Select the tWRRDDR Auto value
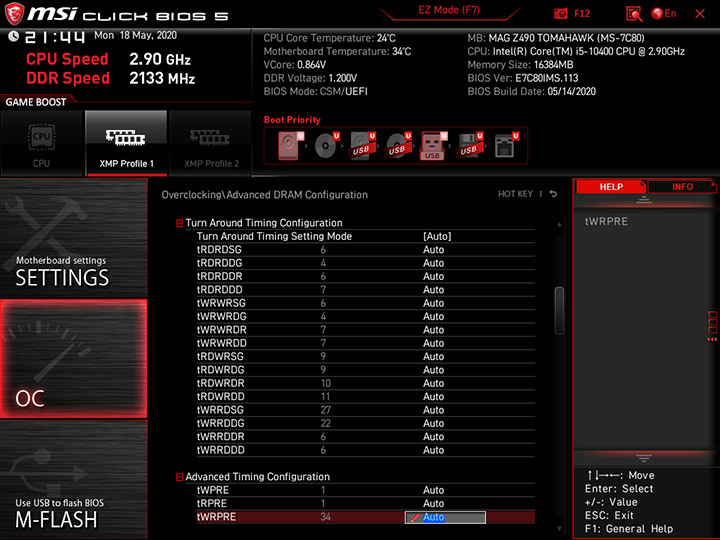Screen dimensions: 720x540 (433, 436)
